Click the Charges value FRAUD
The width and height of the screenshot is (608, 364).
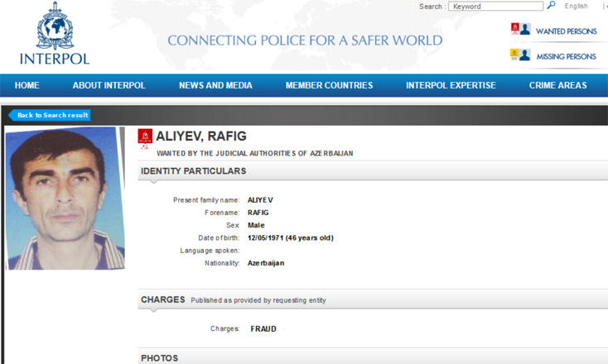[x=263, y=328]
